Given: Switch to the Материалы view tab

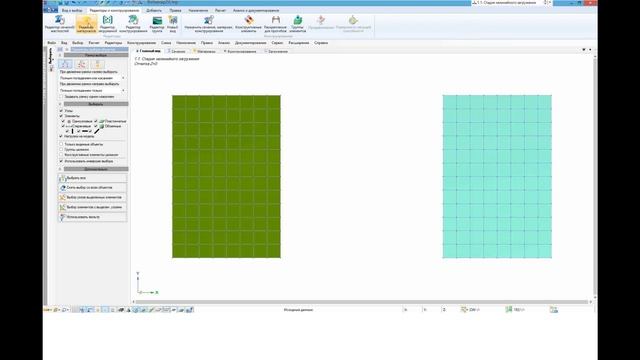Looking at the screenshot, I should [204, 51].
